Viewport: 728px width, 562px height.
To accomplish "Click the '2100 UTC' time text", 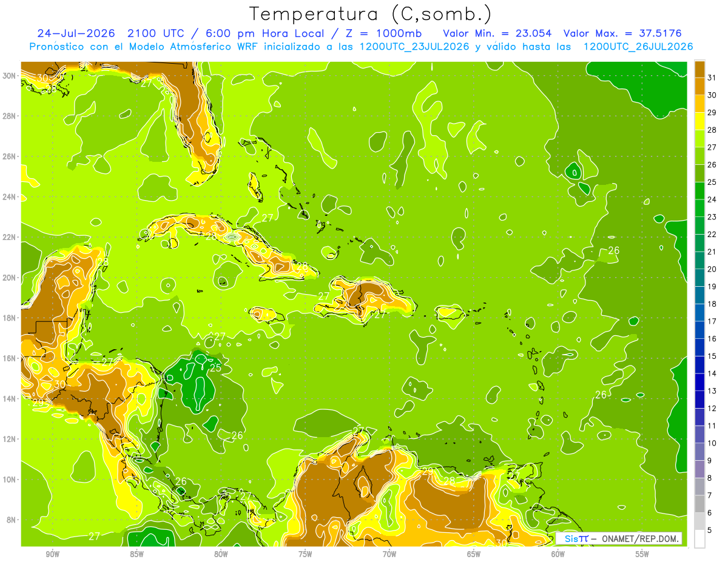I will pyautogui.click(x=157, y=33).
